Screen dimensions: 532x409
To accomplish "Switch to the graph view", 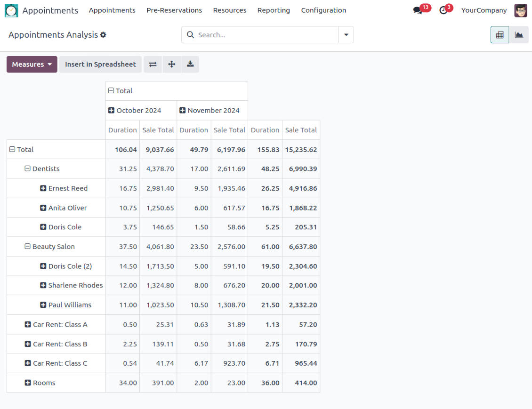I will [519, 34].
